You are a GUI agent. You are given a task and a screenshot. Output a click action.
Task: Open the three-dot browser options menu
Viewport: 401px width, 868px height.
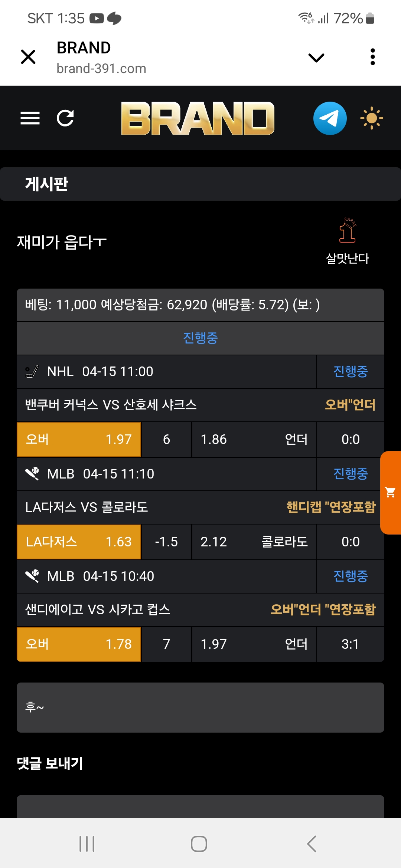click(x=373, y=57)
